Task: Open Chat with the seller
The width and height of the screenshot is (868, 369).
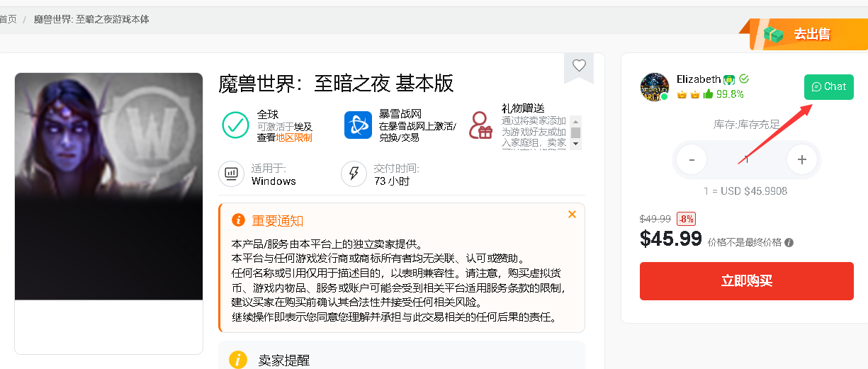Action: click(x=828, y=87)
